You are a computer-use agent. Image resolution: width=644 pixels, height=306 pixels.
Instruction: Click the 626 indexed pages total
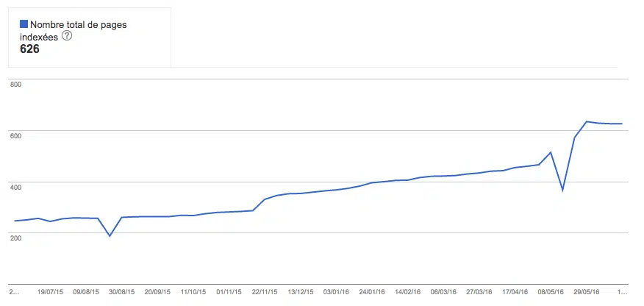(30, 49)
